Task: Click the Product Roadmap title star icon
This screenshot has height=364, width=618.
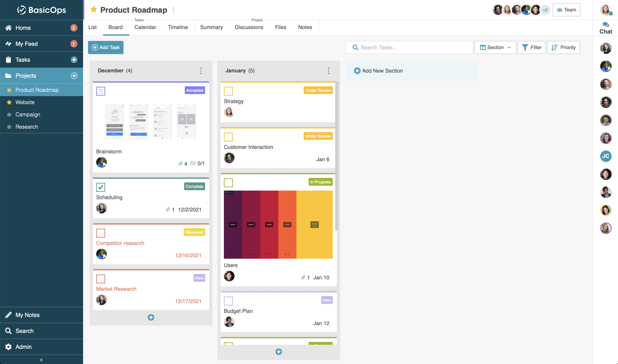Action: pyautogui.click(x=94, y=10)
